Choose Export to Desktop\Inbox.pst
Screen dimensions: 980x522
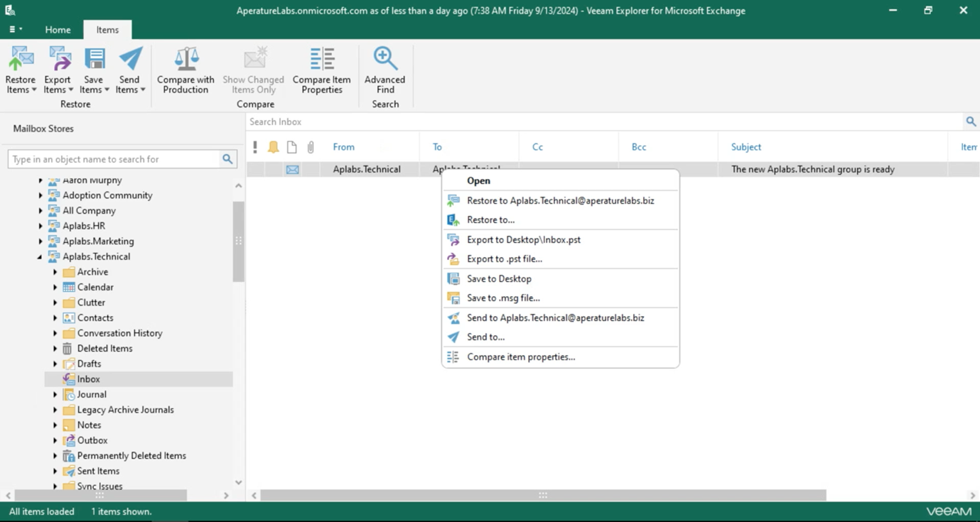pyautogui.click(x=560, y=239)
